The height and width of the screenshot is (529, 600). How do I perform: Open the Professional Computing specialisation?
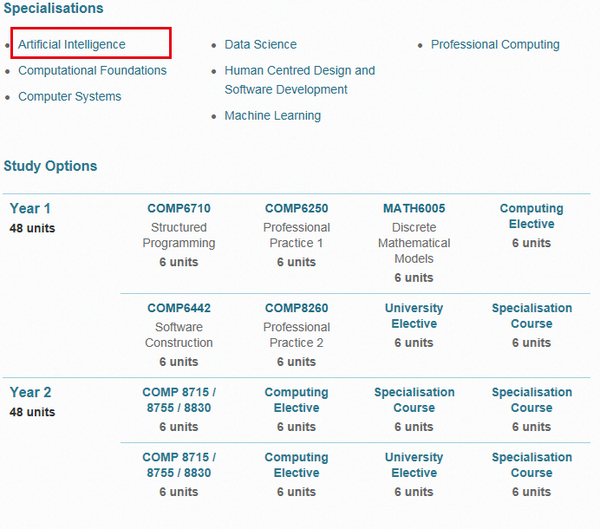pyautogui.click(x=495, y=44)
